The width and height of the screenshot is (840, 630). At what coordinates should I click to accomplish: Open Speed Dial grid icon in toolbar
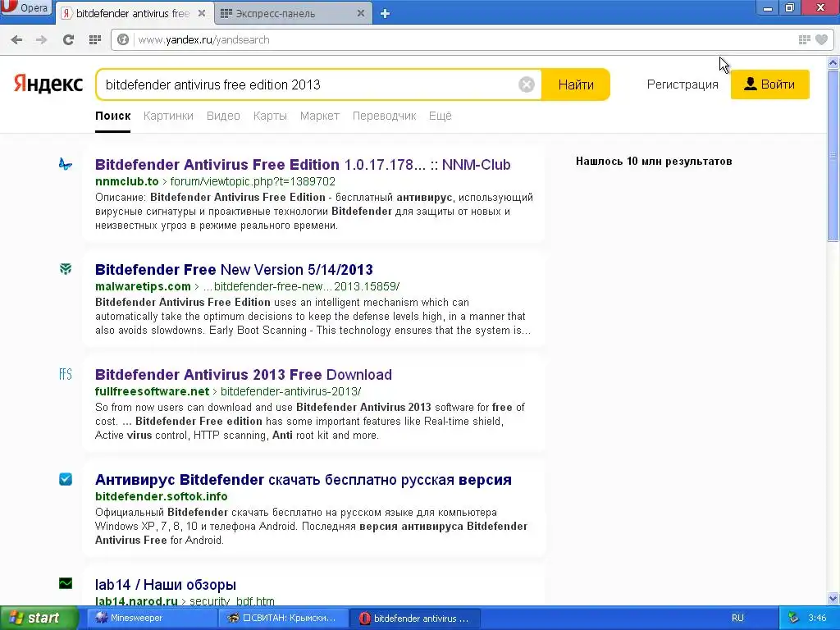(x=95, y=39)
